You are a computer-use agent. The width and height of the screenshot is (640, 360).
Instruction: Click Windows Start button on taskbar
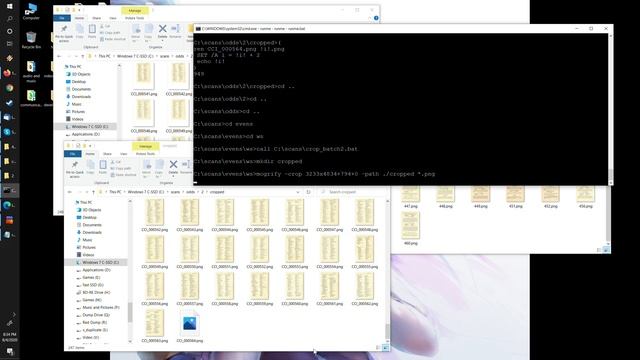tap(9, 6)
